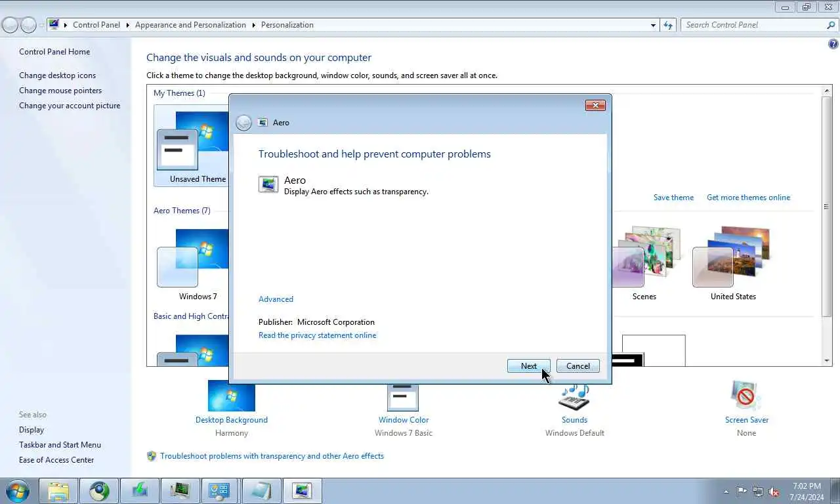Click Appearance and Personalization breadcrumb
The image size is (840, 504).
click(190, 25)
